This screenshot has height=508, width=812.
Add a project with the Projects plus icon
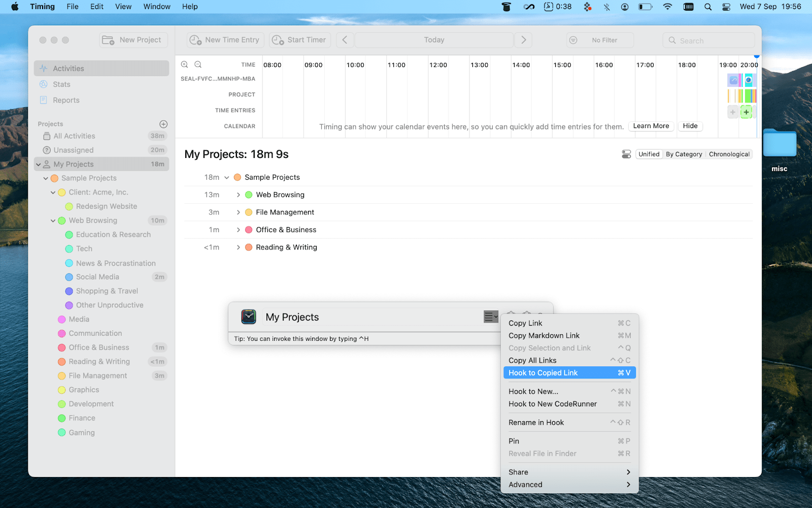coord(163,124)
